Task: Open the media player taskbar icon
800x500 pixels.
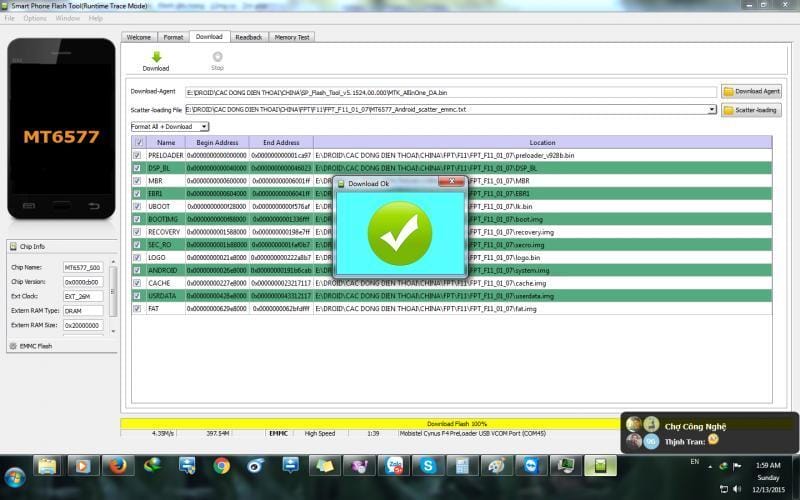Action: tap(83, 466)
